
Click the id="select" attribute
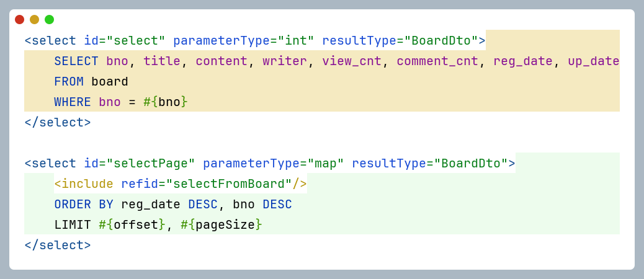point(125,41)
